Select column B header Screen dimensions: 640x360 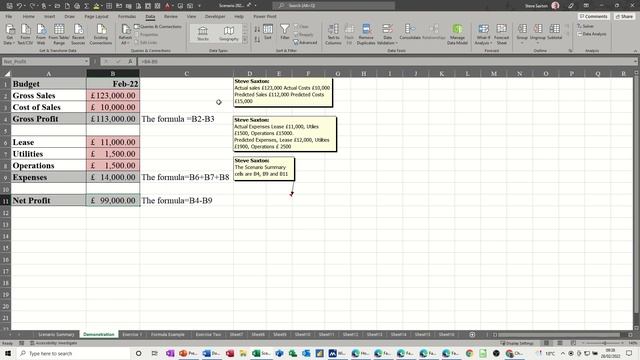coord(113,73)
